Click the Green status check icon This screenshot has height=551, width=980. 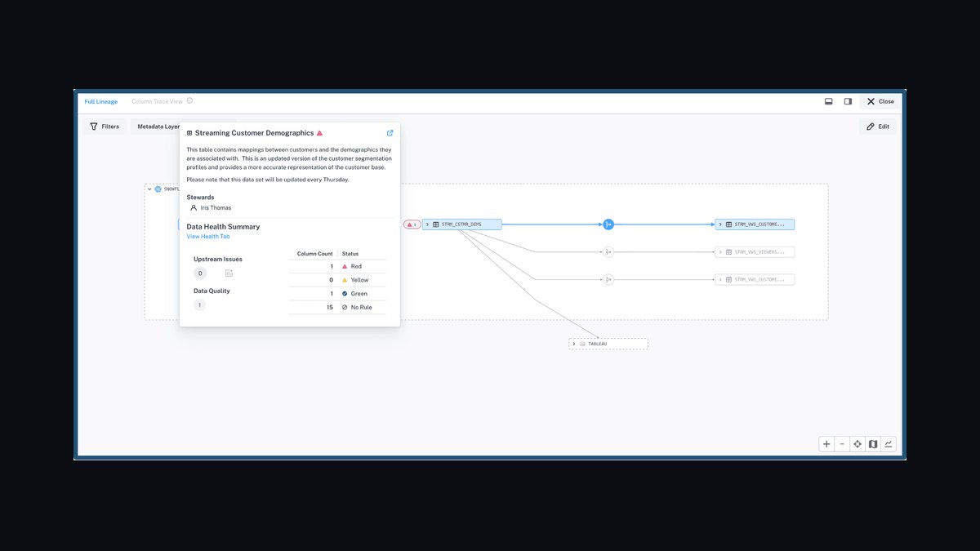pyautogui.click(x=345, y=294)
